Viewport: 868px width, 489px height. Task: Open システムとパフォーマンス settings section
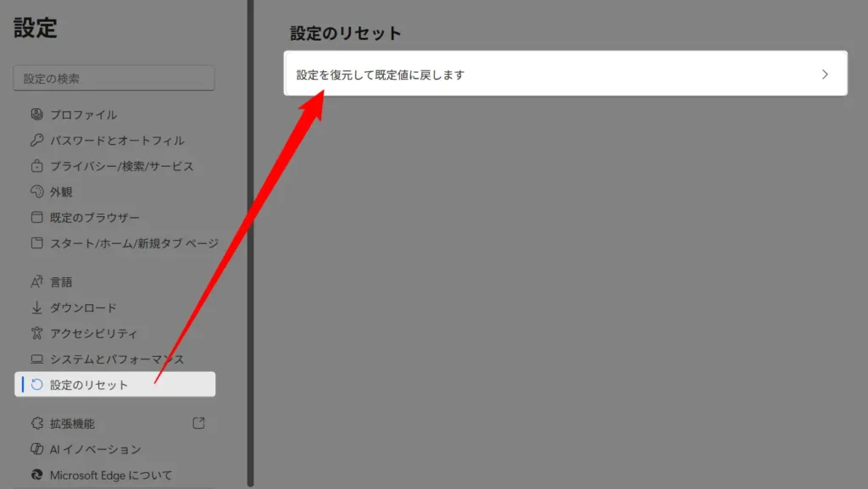coord(116,359)
